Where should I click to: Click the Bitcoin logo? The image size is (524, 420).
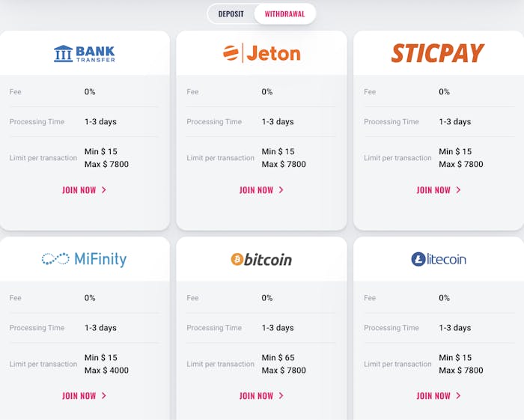261,259
